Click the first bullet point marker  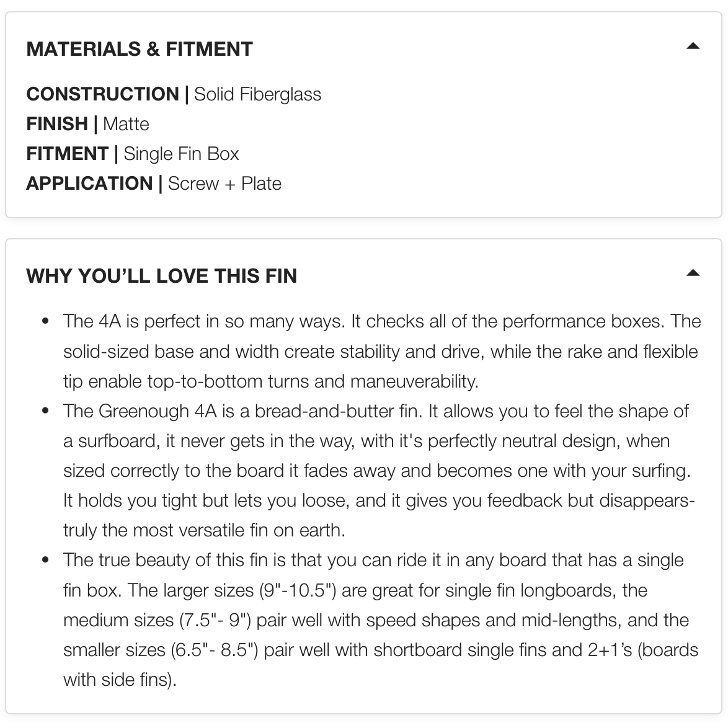(x=45, y=322)
